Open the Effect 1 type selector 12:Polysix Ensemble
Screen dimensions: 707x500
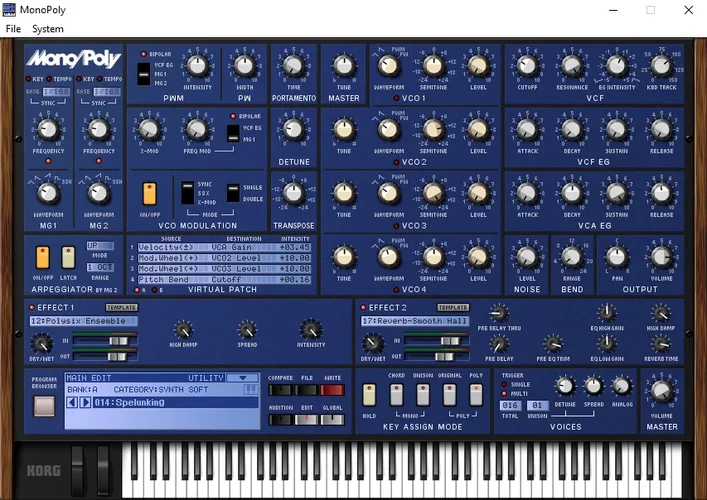[x=84, y=321]
